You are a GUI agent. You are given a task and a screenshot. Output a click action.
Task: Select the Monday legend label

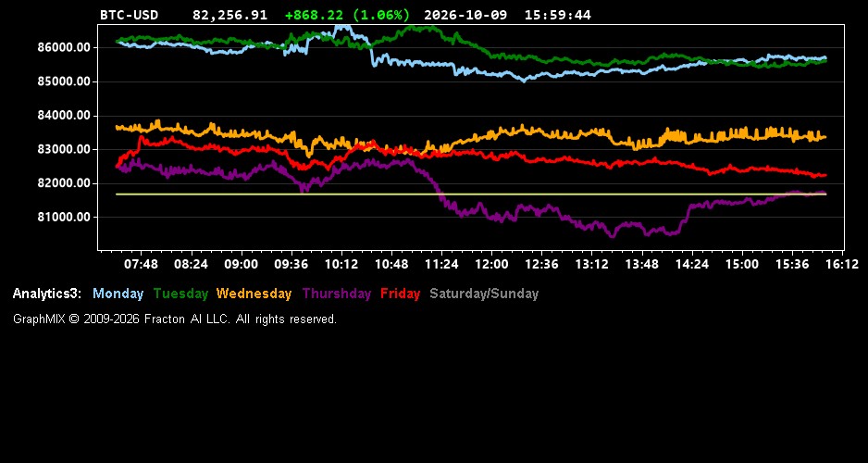[x=118, y=294]
